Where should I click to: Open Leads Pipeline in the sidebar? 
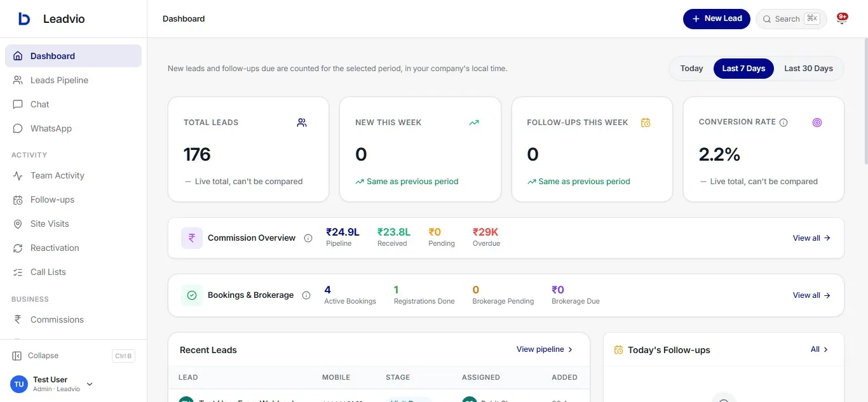[73, 80]
